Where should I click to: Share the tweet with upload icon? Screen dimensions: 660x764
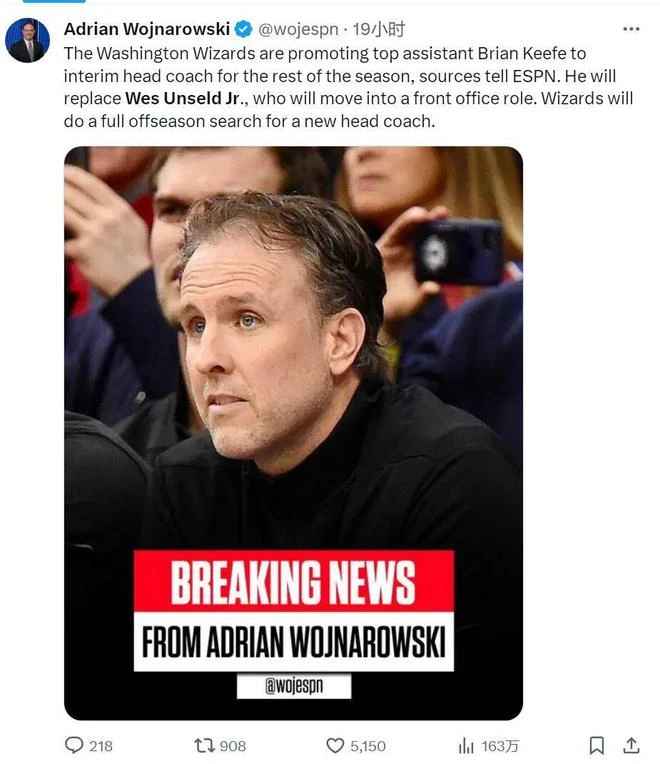click(631, 745)
